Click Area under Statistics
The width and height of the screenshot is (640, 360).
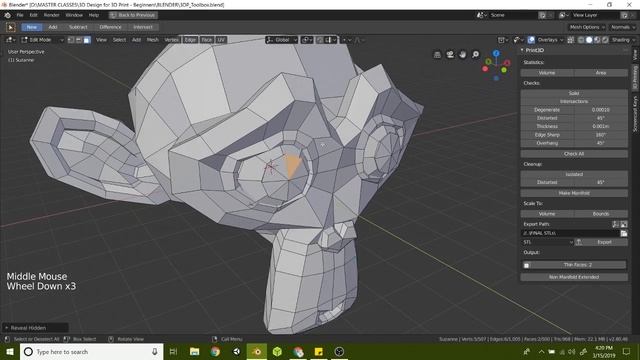601,73
